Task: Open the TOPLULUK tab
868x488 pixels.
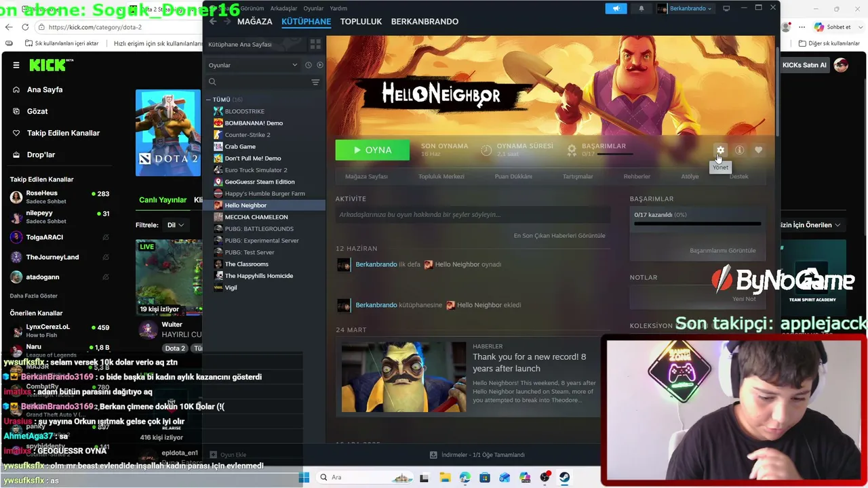Action: pos(361,22)
